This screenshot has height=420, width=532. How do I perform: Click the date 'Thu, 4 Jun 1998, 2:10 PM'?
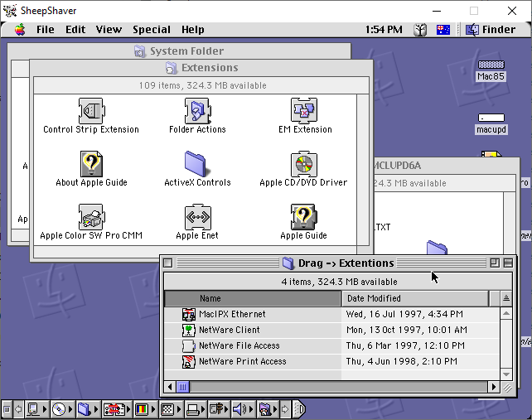coord(401,361)
